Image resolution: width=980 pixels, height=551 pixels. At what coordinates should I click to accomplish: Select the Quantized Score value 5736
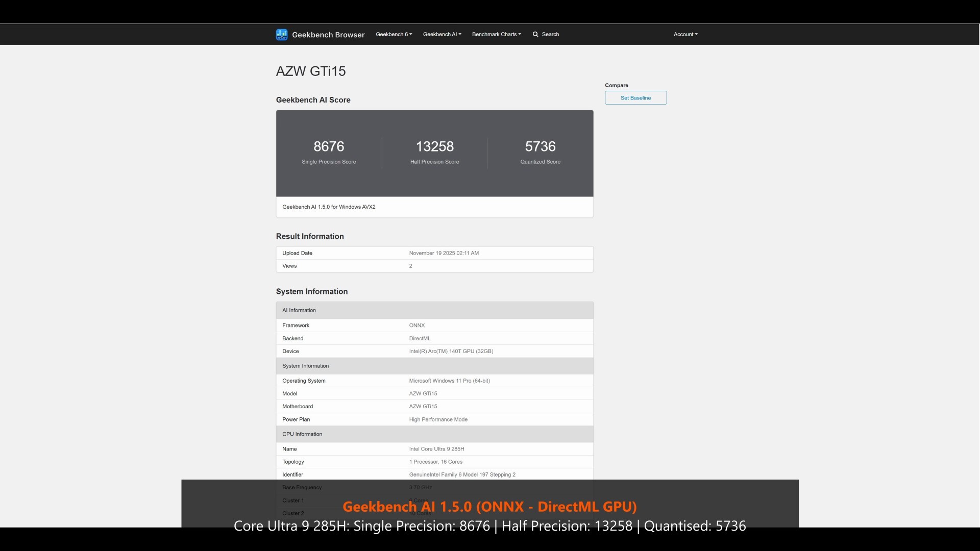[x=540, y=146]
